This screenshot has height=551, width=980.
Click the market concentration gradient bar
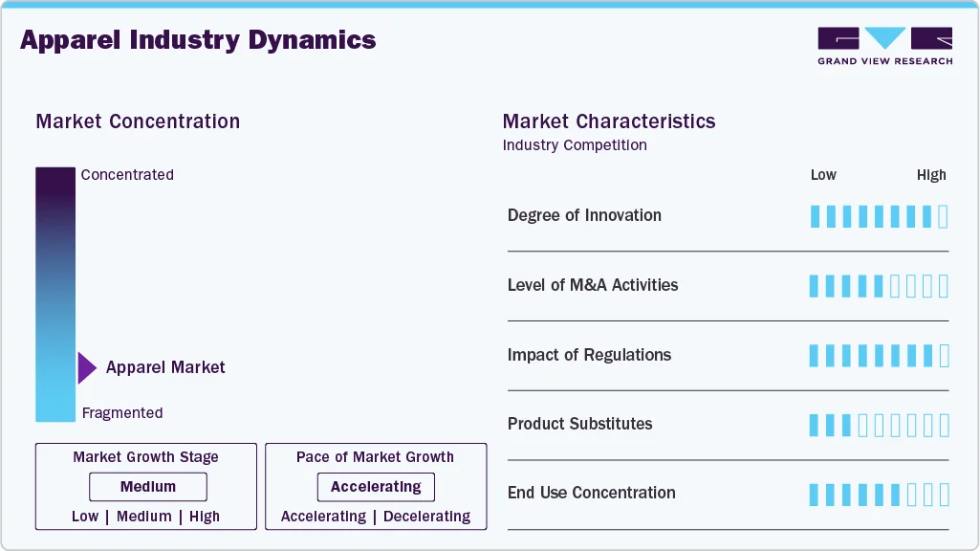(55, 294)
